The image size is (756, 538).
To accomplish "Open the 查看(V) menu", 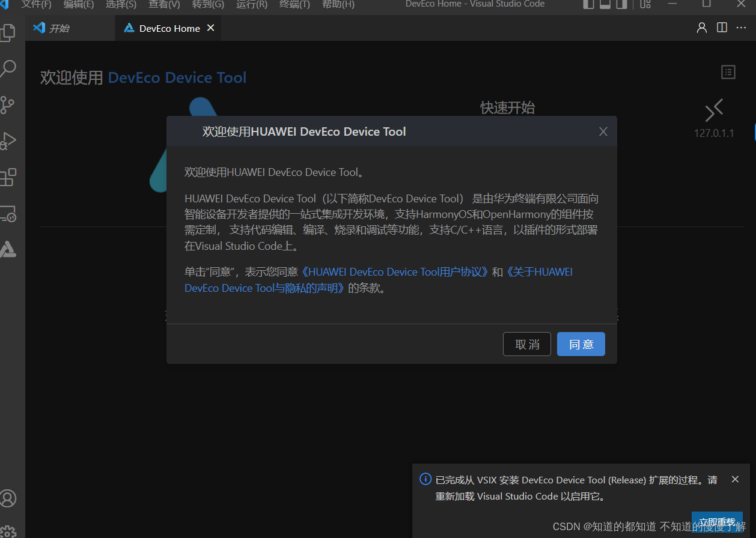I will 164,4.
